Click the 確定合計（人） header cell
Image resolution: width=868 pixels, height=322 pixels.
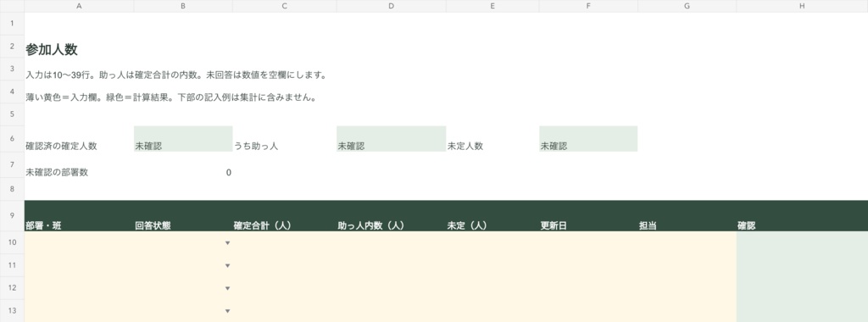click(x=285, y=216)
